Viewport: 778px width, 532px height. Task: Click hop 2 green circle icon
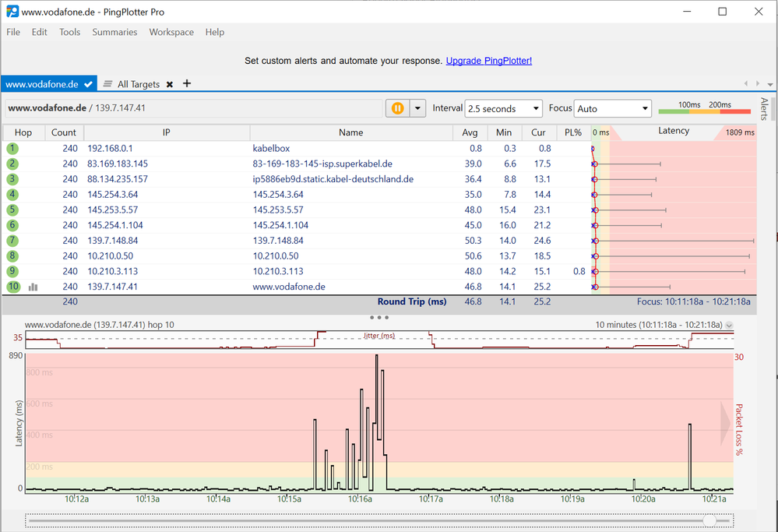12,164
